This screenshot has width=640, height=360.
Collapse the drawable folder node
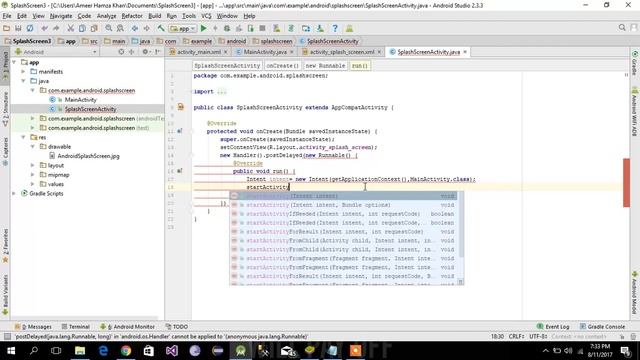point(33,147)
